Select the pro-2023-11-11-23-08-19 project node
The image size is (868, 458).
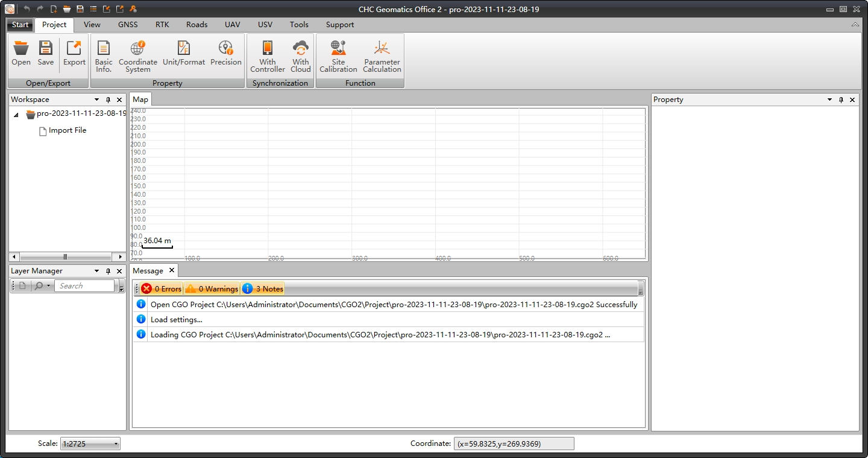tap(81, 113)
